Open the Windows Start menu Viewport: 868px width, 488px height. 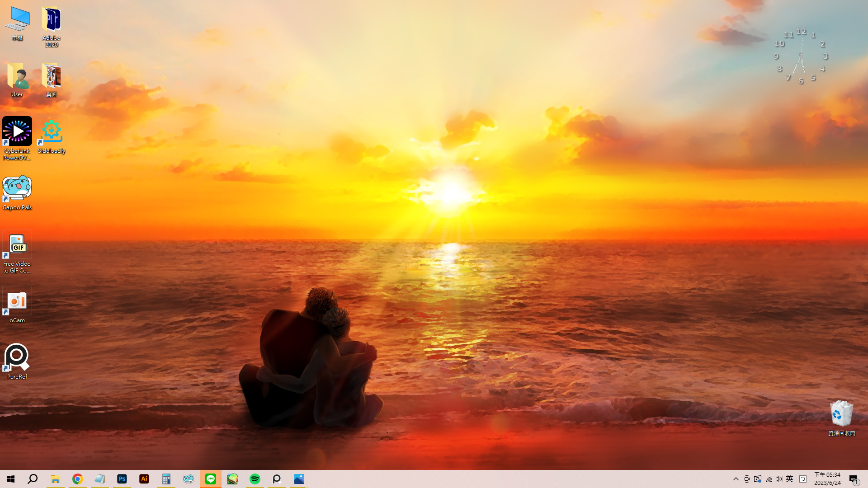coord(11,479)
